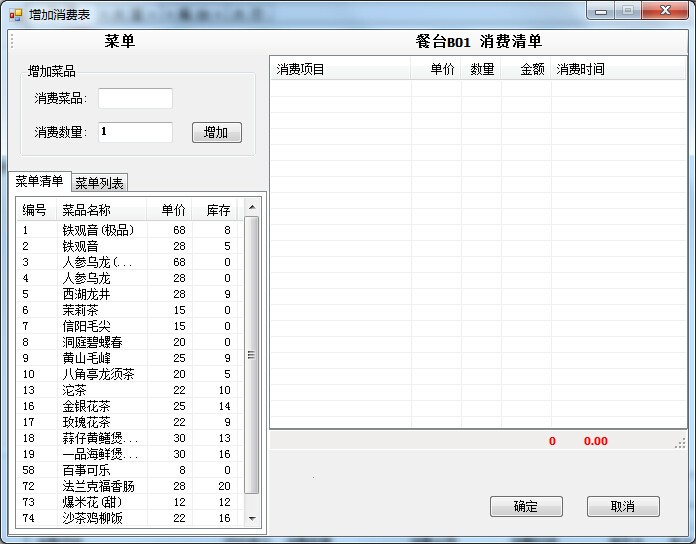696x544 pixels.
Task: Click the menu list scroll down arrow
Action: (252, 518)
